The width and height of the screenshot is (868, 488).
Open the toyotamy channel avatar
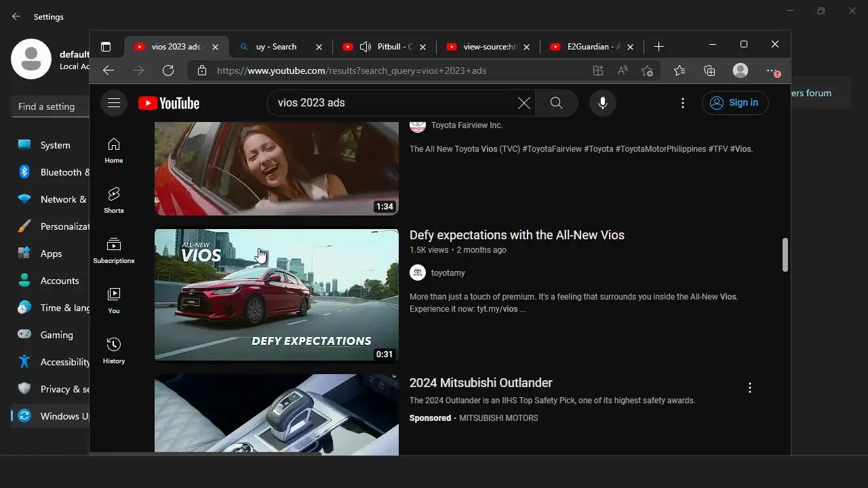(418, 272)
